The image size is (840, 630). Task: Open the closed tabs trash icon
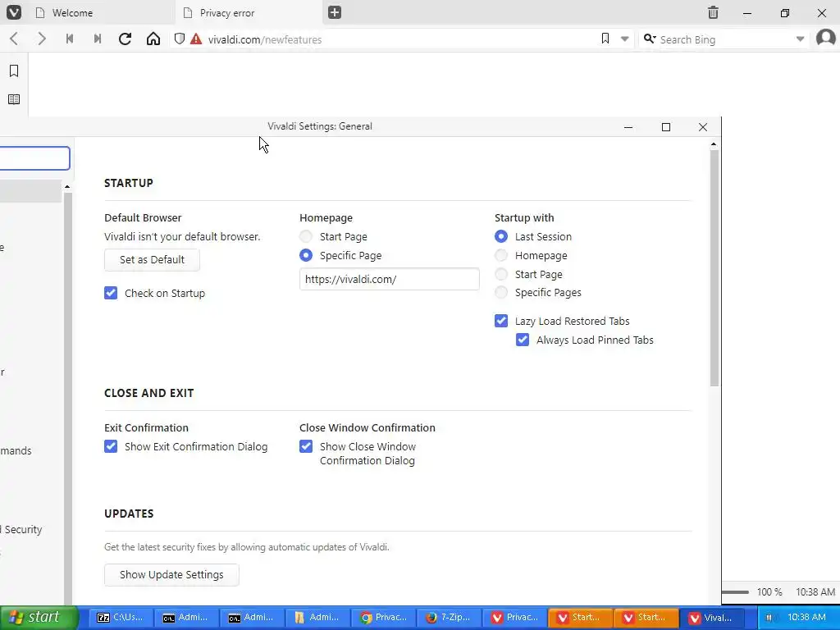[x=713, y=12]
